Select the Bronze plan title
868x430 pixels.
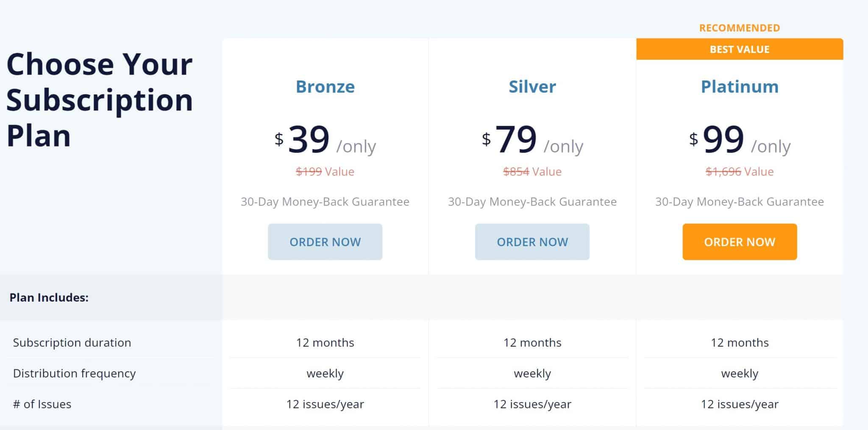tap(325, 86)
